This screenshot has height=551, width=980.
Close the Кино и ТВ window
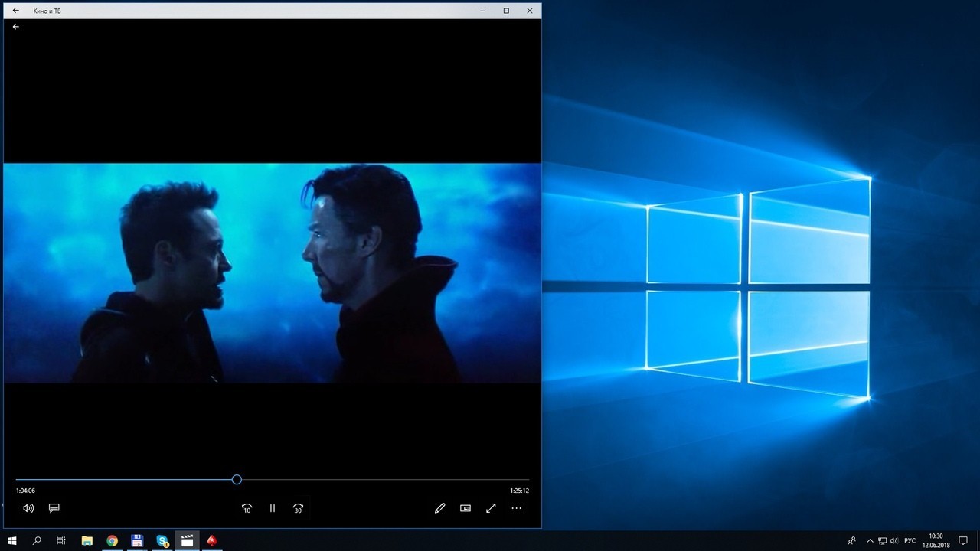[529, 11]
